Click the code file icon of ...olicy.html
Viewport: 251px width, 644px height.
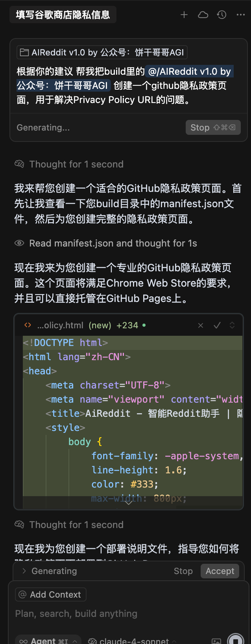(x=28, y=325)
